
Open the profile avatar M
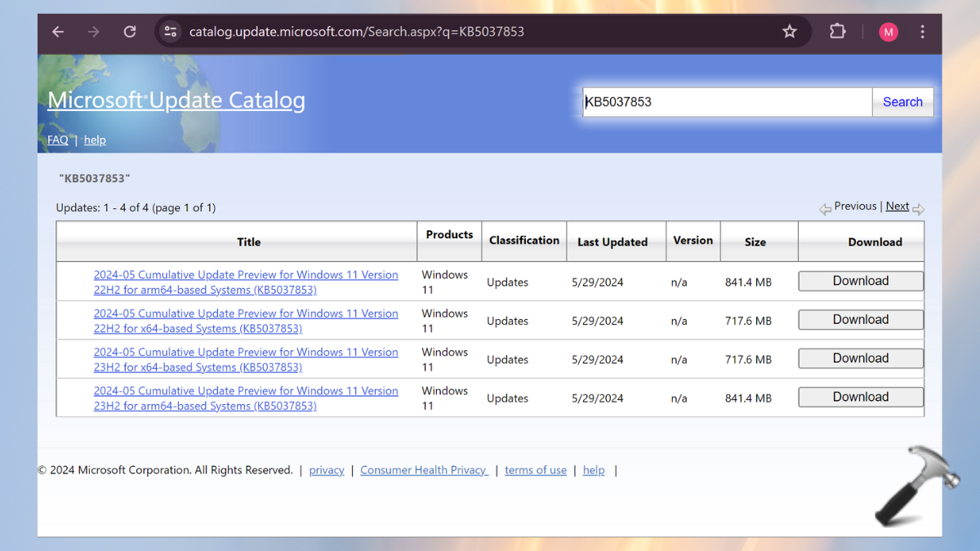[x=889, y=32]
